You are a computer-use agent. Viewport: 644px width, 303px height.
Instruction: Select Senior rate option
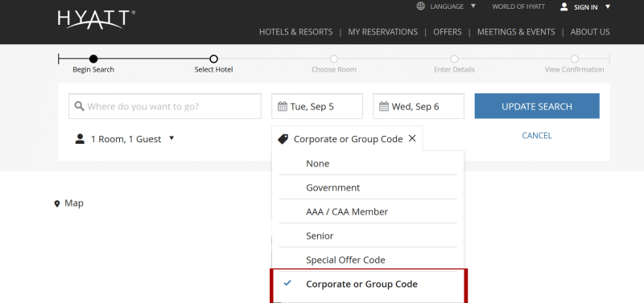click(x=368, y=235)
